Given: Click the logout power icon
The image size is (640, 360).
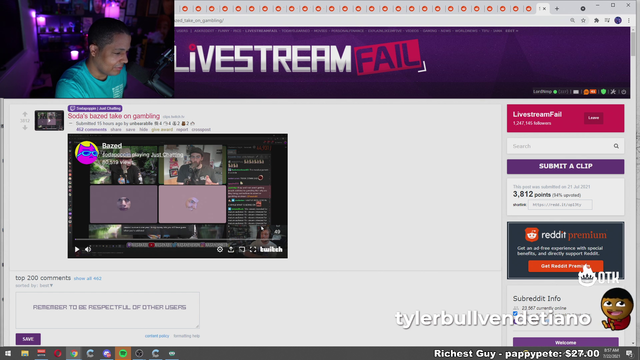Looking at the screenshot, I should point(623,92).
